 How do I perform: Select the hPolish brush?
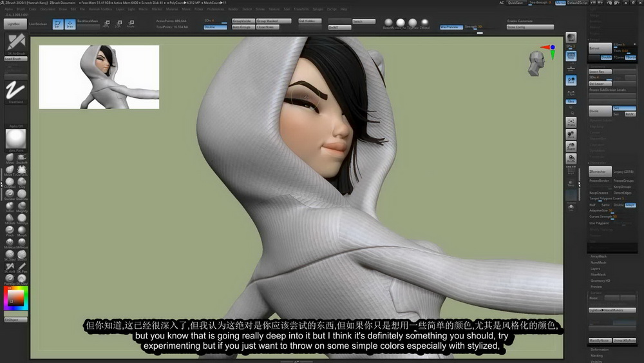[x=10, y=219]
